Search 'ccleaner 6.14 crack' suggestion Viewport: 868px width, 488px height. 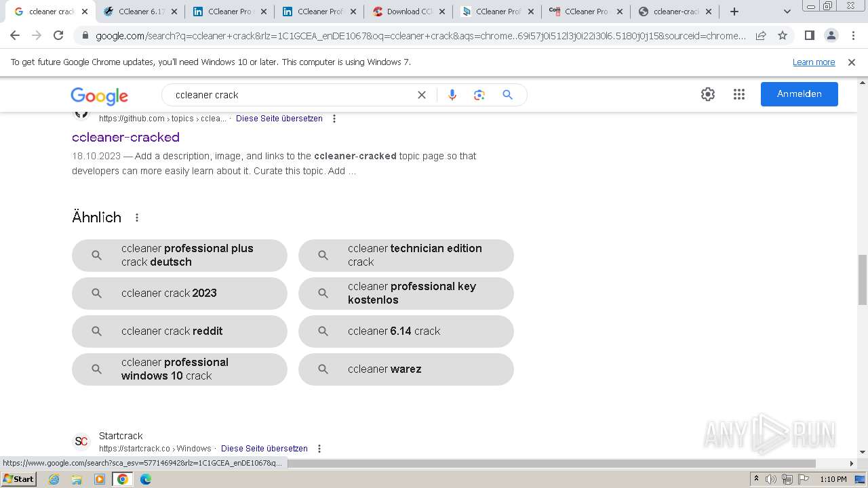tap(406, 331)
